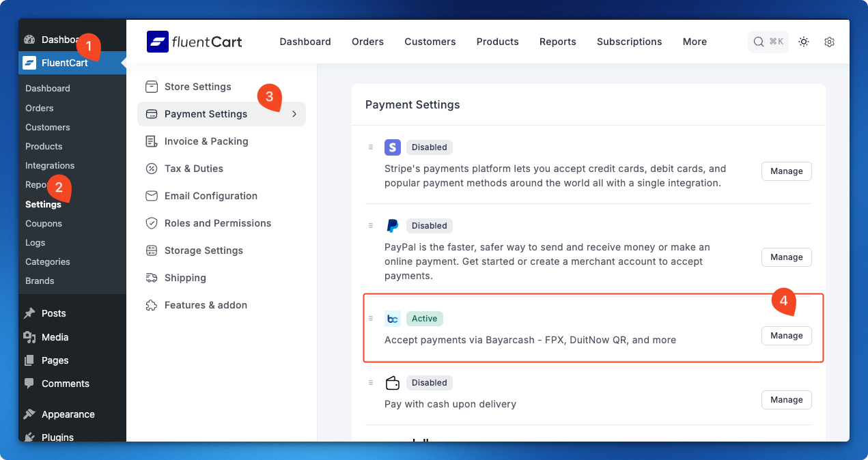
Task: Click the cash on delivery wallet icon
Action: coord(393,383)
